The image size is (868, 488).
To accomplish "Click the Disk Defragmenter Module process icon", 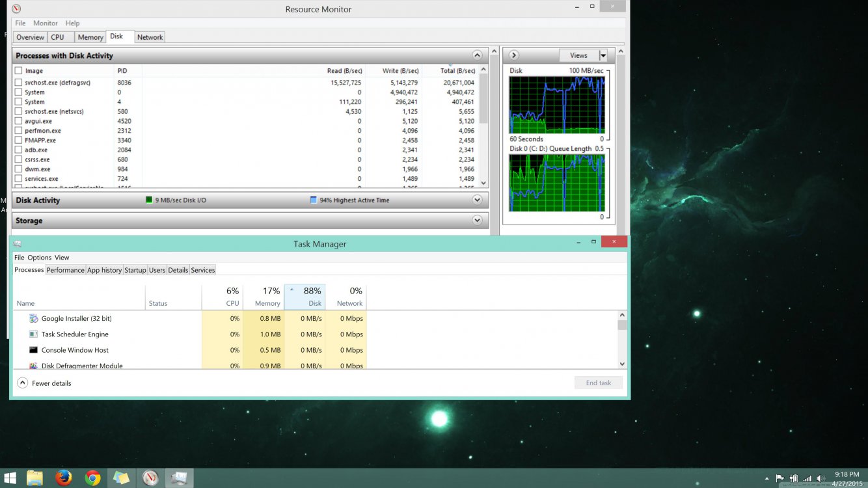I will [34, 366].
